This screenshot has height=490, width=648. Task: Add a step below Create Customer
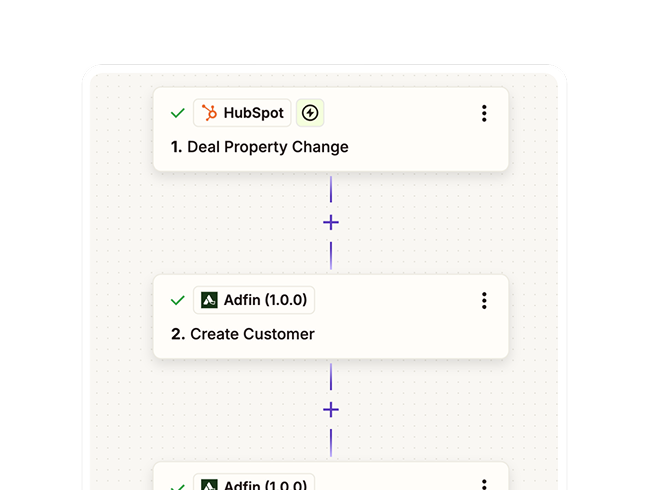click(x=331, y=409)
